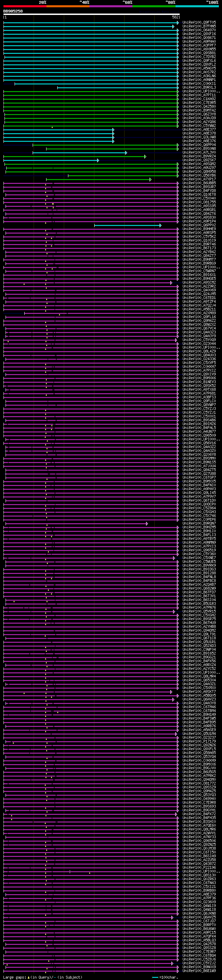Click the Large gaps legend text
The image size is (222, 980).
point(43,977)
